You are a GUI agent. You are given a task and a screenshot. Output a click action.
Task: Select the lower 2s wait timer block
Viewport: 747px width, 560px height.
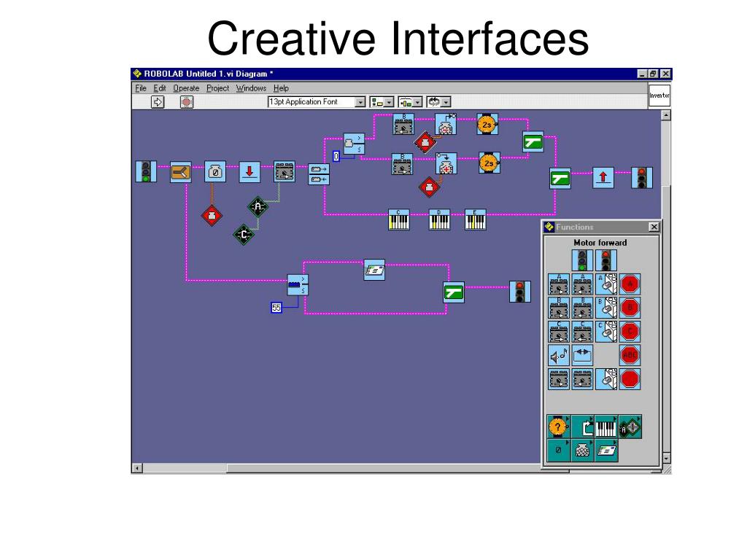[489, 163]
